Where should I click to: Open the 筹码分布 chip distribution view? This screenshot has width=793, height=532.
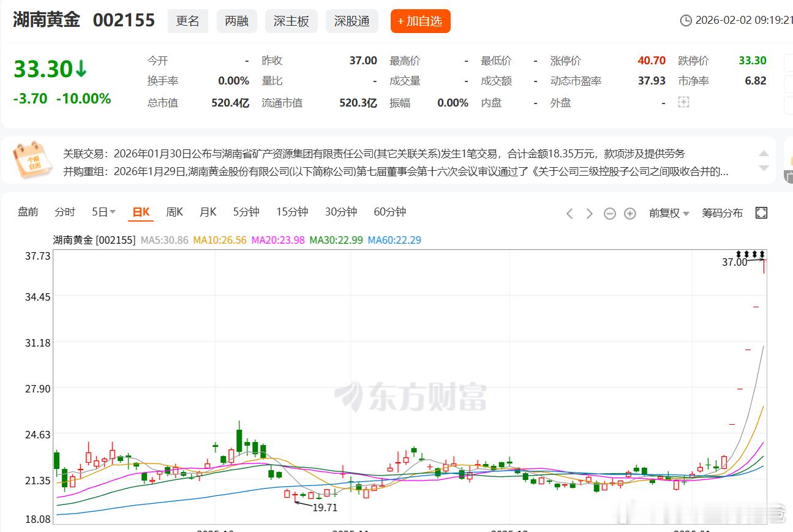pos(723,213)
